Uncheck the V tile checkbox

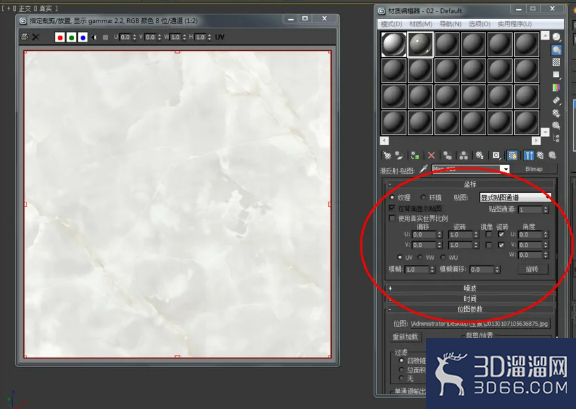501,245
